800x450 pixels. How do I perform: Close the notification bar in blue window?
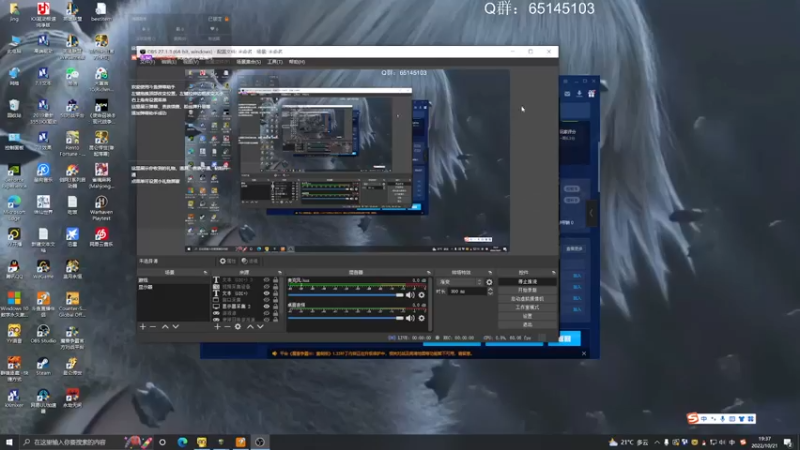584,353
